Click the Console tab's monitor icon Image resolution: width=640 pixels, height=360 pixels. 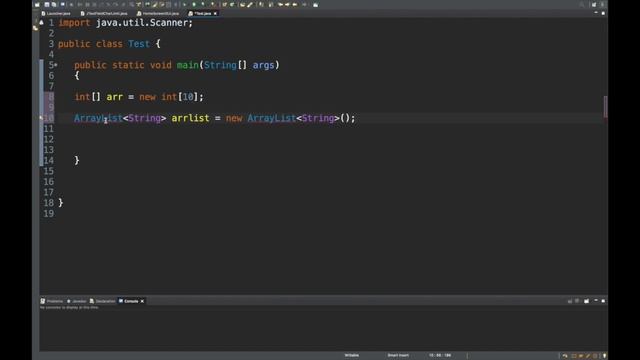[121, 301]
